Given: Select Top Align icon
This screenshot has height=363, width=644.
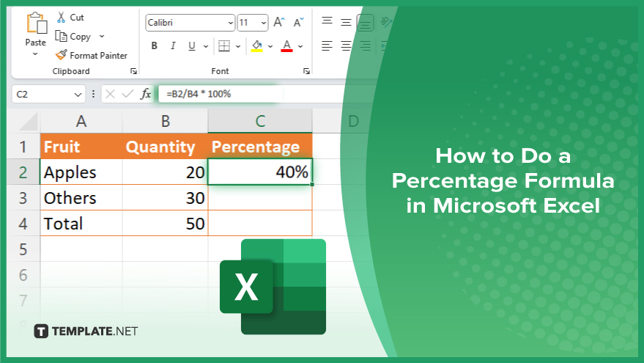Looking at the screenshot, I should (327, 21).
